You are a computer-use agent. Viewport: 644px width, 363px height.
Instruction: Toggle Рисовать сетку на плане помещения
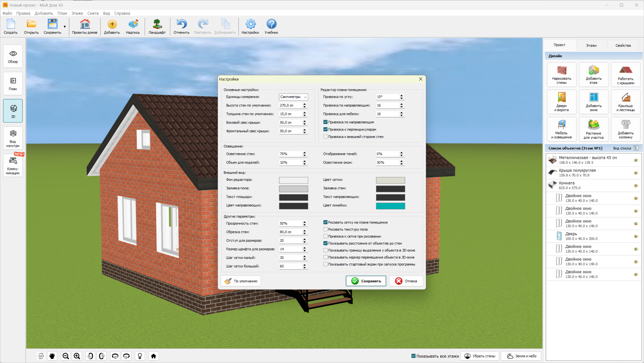click(325, 222)
